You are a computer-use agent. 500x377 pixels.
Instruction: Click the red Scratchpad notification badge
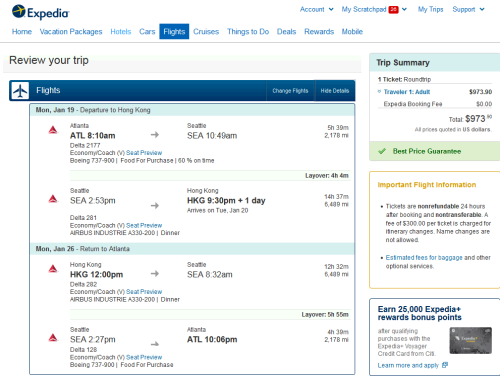(x=394, y=10)
